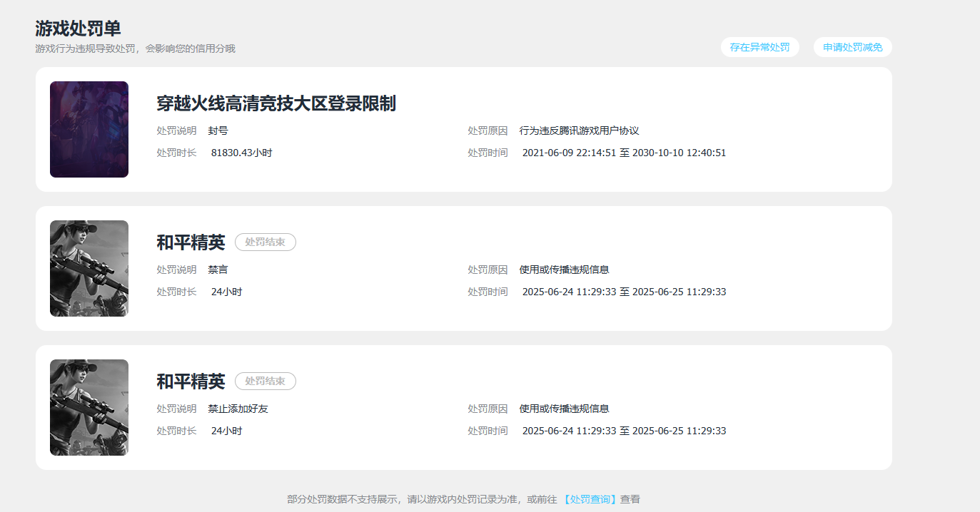980x512 pixels.
Task: Click the 处罚时长 label in the 穿越火线 card
Action: point(176,153)
